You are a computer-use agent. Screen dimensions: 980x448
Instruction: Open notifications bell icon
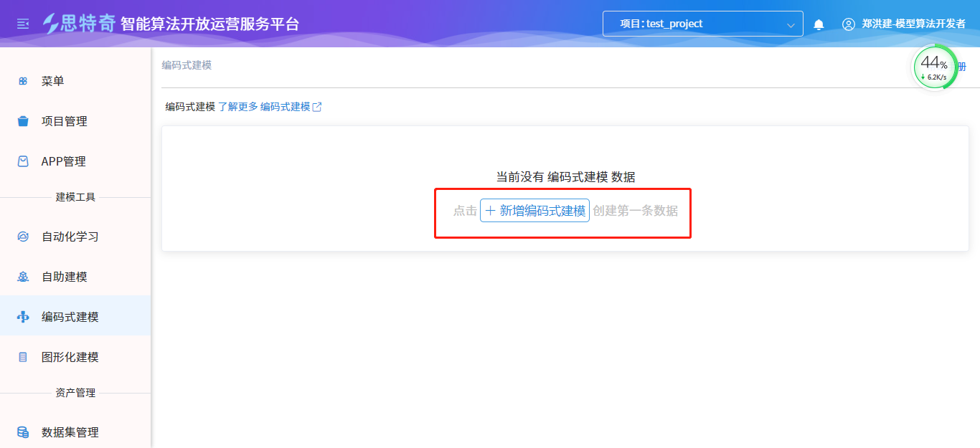tap(819, 24)
